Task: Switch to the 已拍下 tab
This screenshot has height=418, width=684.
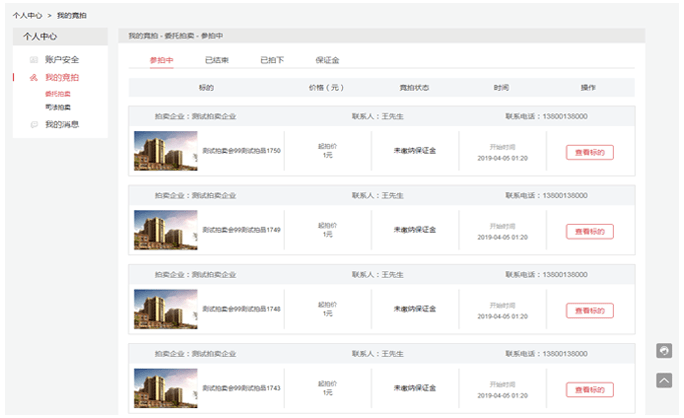Action: pyautogui.click(x=272, y=60)
